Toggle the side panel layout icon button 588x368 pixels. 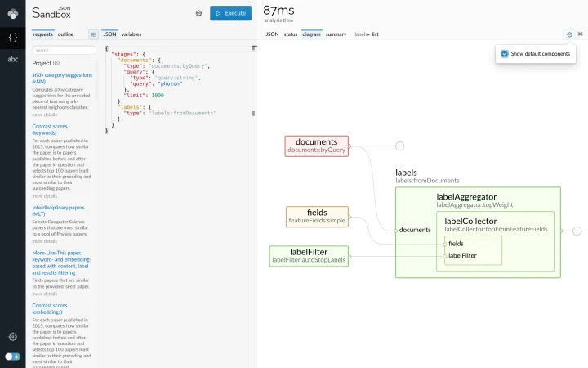click(x=93, y=34)
